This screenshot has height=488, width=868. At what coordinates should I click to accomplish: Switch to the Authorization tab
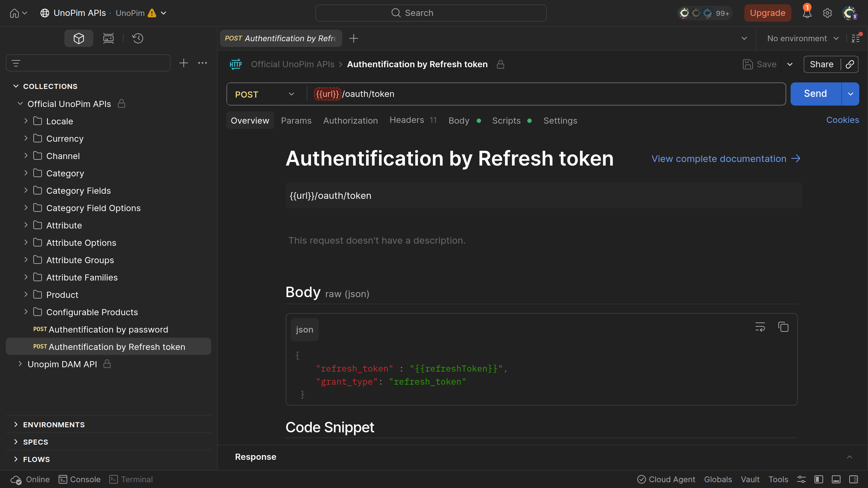pos(350,120)
